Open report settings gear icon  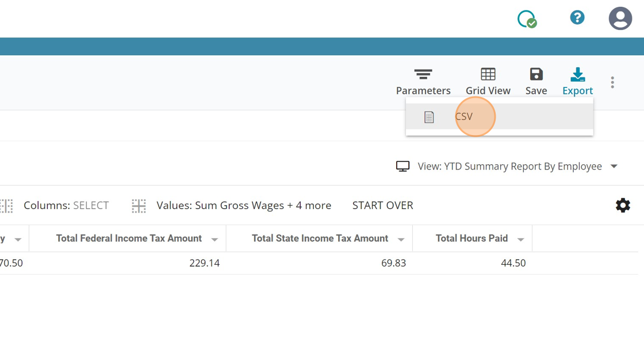[623, 206]
